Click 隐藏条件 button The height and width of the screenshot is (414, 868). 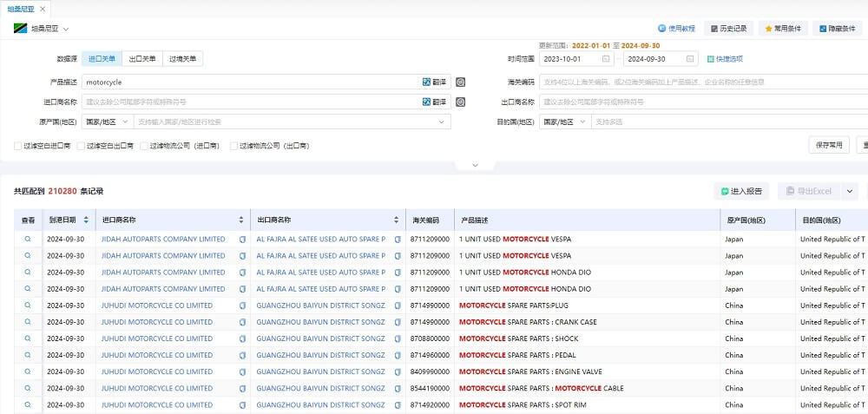pyautogui.click(x=838, y=29)
